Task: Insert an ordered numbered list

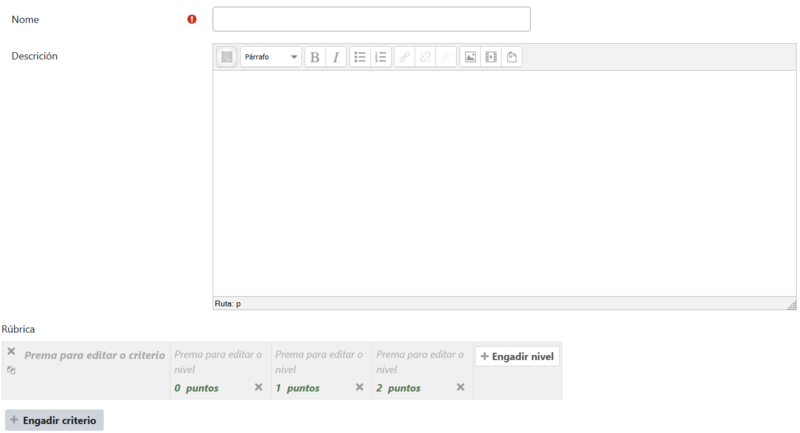Action: tap(381, 57)
